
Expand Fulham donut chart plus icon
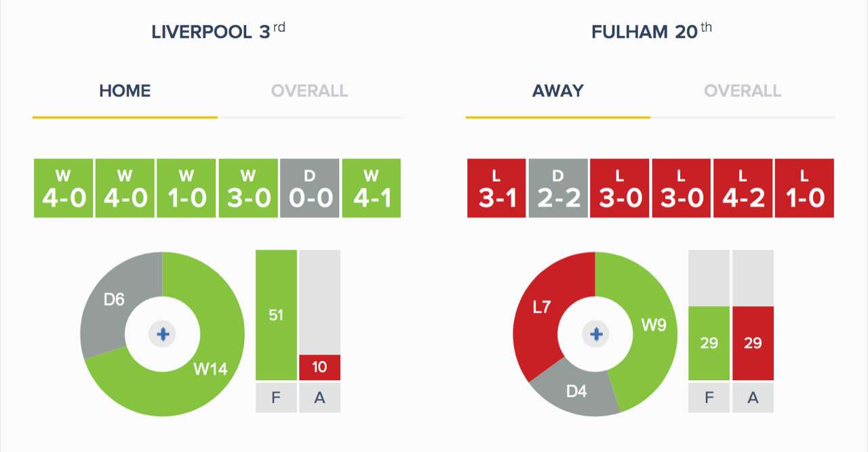tap(596, 334)
